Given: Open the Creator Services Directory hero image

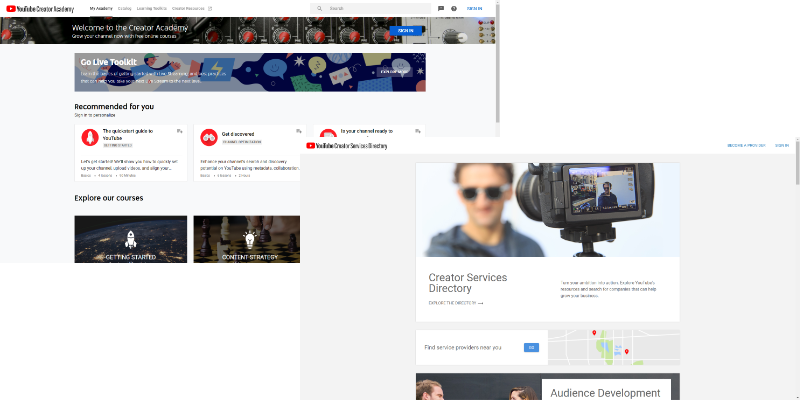Looking at the screenshot, I should coord(547,210).
